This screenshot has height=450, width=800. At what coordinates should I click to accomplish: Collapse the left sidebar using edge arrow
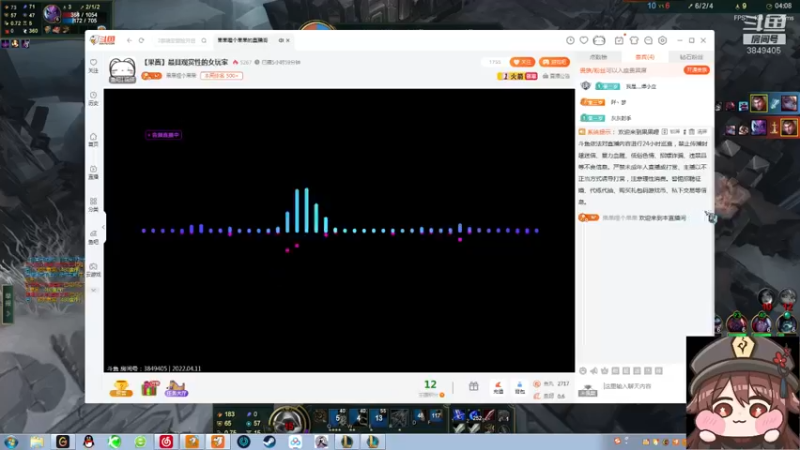tap(104, 227)
